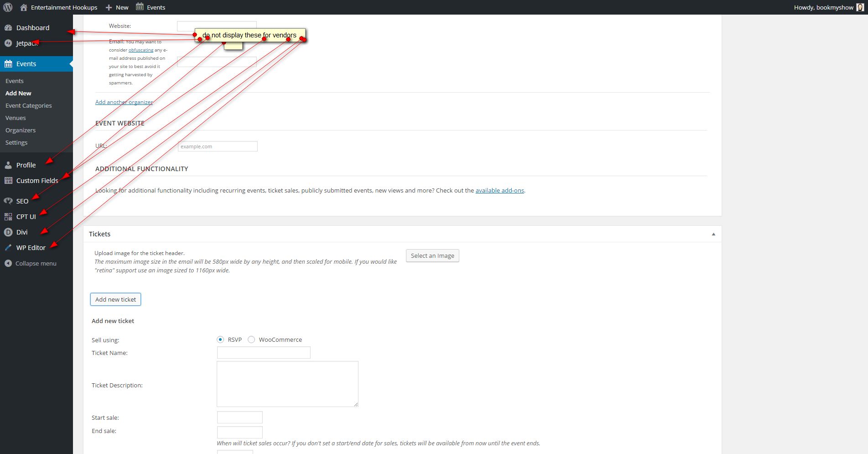This screenshot has height=454, width=868.
Task: Collapse the Tickets panel with its arrow
Action: point(713,234)
